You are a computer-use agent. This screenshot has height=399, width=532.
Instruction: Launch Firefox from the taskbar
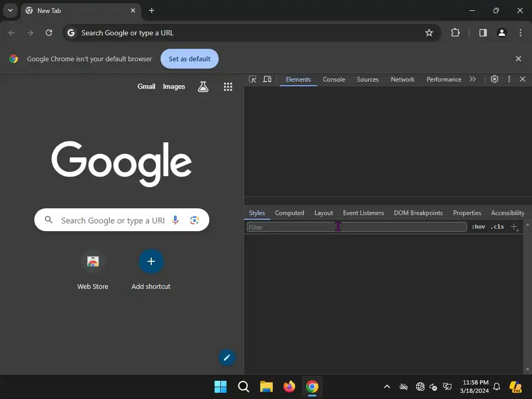point(289,387)
